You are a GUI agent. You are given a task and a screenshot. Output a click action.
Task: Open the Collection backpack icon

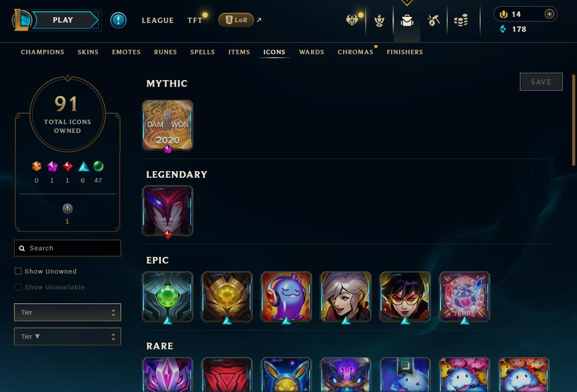click(x=406, y=21)
